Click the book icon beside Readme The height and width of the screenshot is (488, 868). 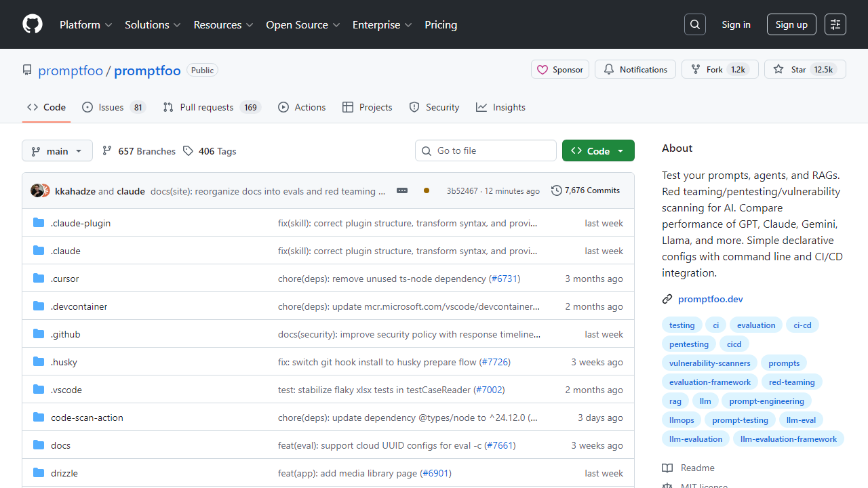click(x=667, y=468)
